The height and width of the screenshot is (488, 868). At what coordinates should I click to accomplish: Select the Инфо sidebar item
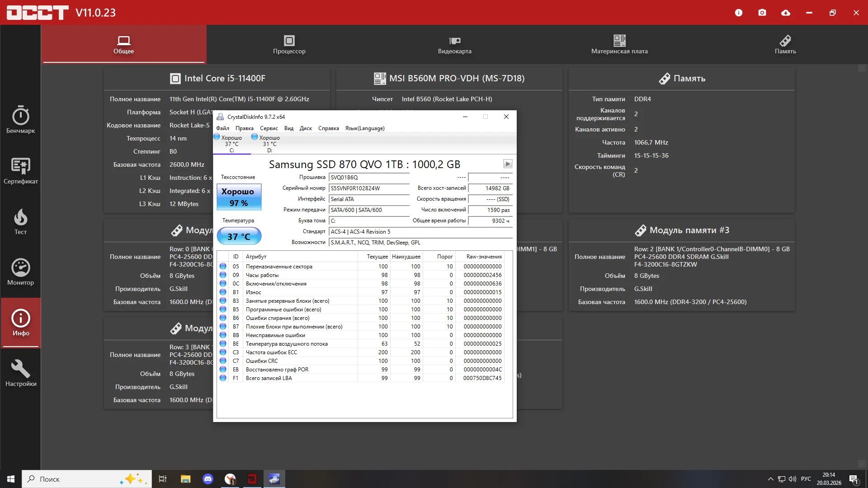click(x=20, y=323)
